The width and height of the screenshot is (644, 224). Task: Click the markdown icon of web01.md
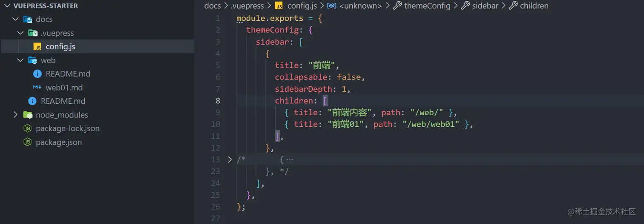[37, 87]
